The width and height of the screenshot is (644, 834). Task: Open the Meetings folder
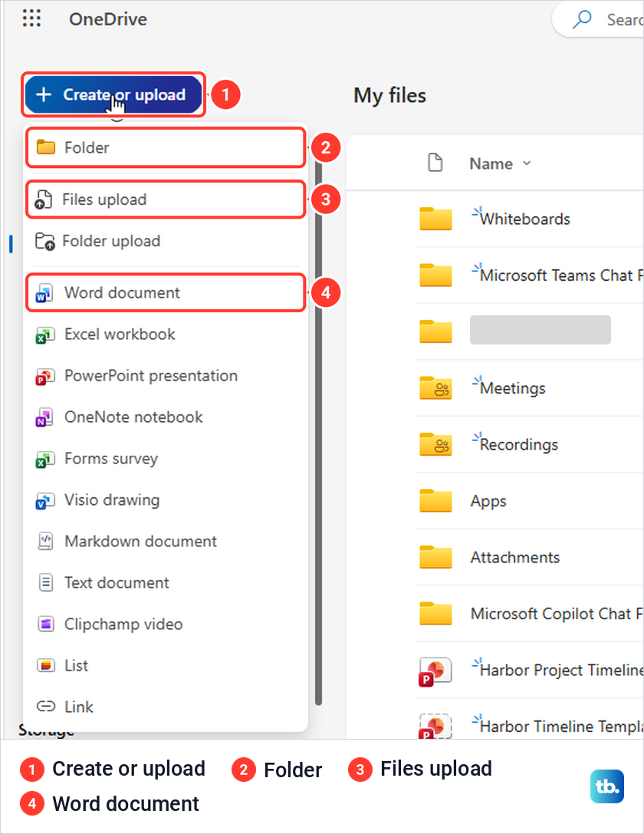pyautogui.click(x=512, y=387)
